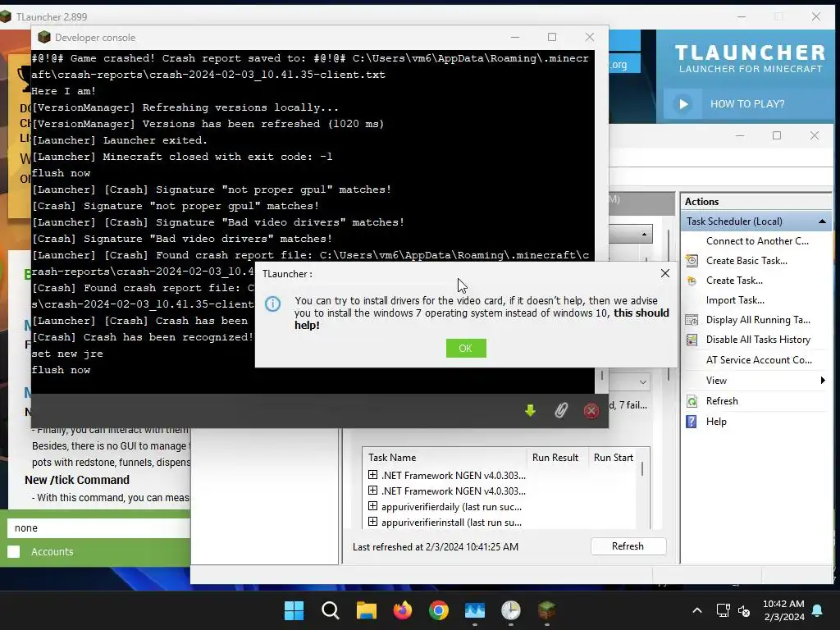The height and width of the screenshot is (630, 840).
Task: Click the Refresh action icon
Action: [x=692, y=401]
